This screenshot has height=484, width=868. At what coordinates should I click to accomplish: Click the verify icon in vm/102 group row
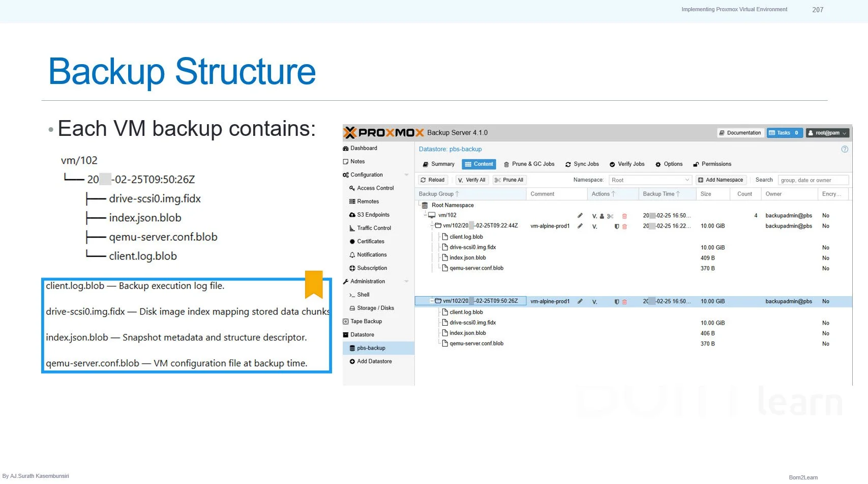click(594, 216)
